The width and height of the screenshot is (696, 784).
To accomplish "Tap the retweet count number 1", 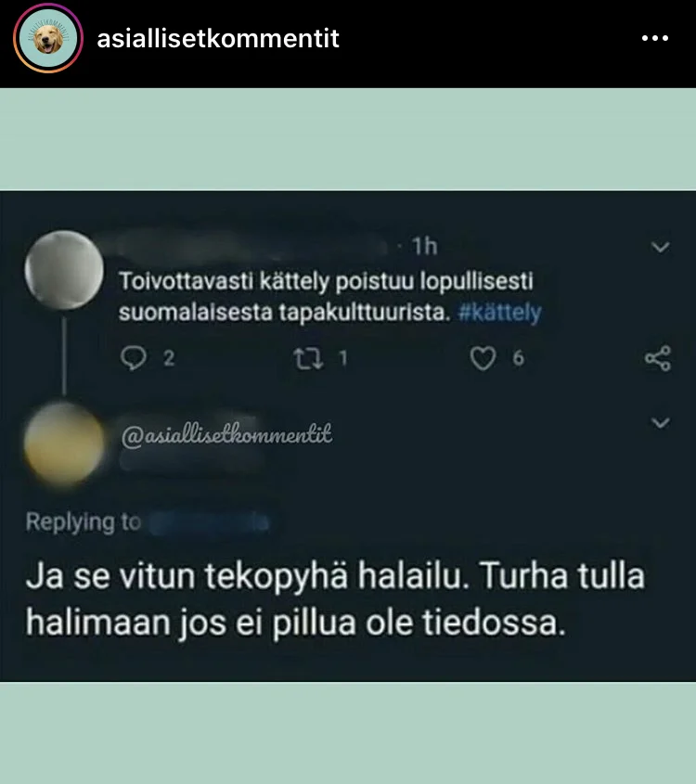I will 343,358.
